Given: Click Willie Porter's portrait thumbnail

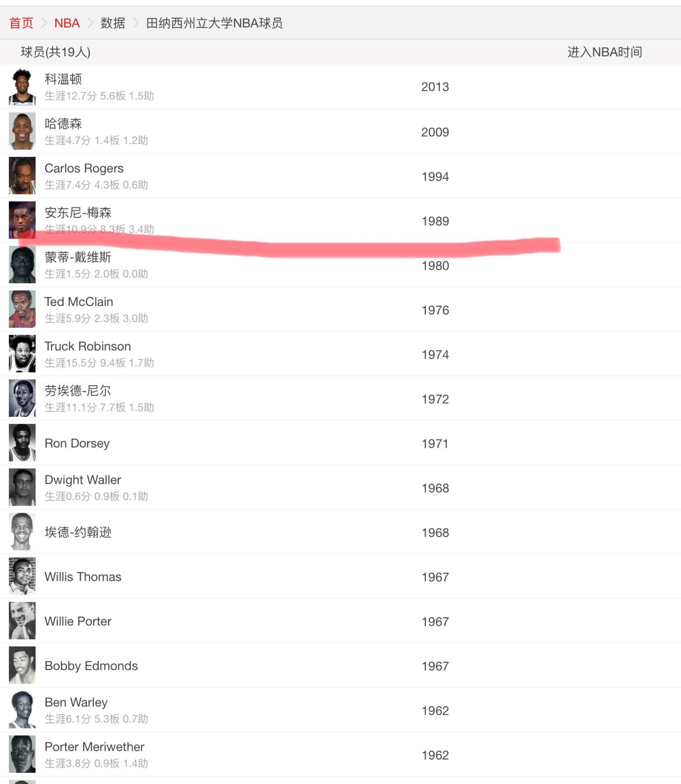Looking at the screenshot, I should [x=22, y=621].
